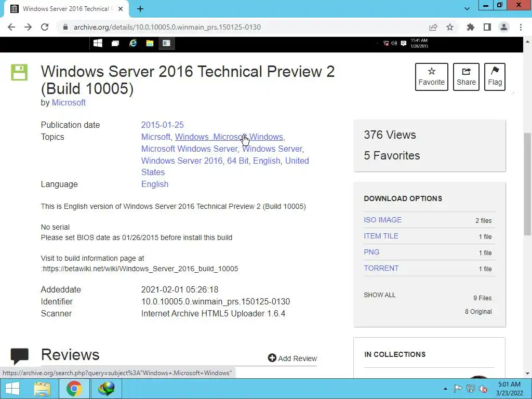This screenshot has width=532, height=399.
Task: Click the scrollbar down arrow
Action: (528, 374)
